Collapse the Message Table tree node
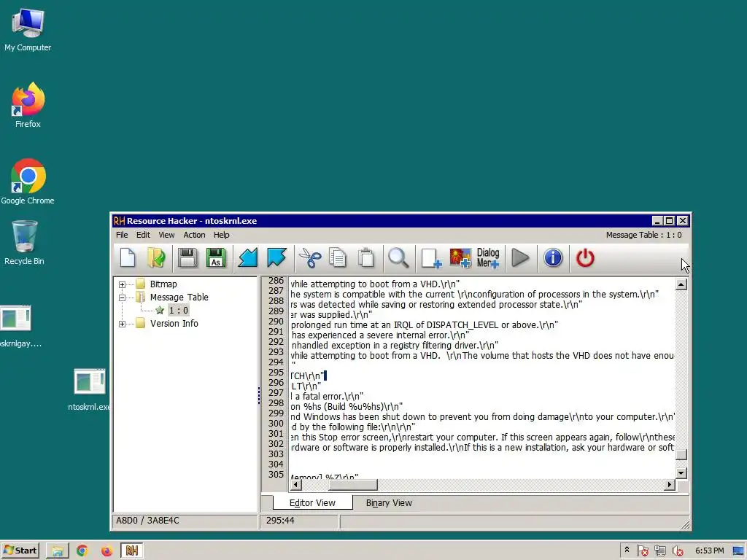This screenshot has width=747, height=560. point(122,297)
